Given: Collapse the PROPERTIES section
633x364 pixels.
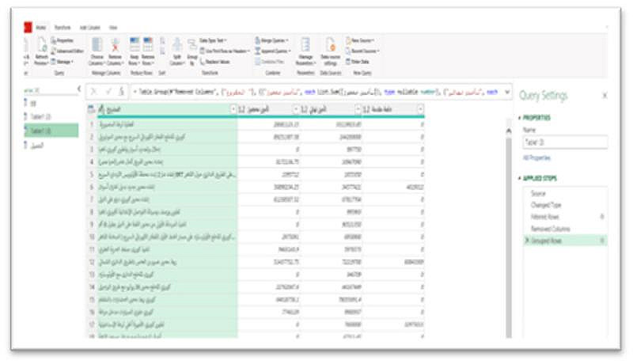Looking at the screenshot, I should (x=520, y=118).
